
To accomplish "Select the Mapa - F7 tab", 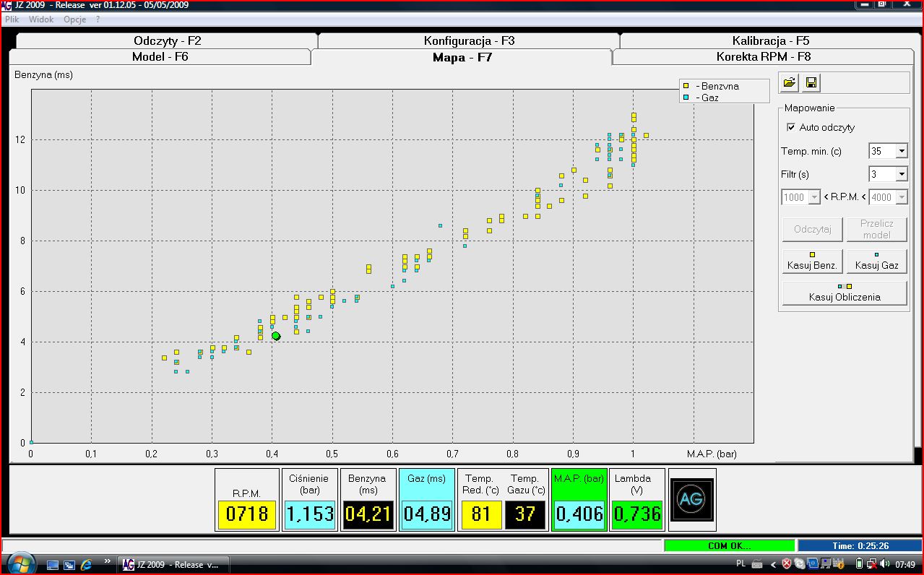I will (462, 57).
